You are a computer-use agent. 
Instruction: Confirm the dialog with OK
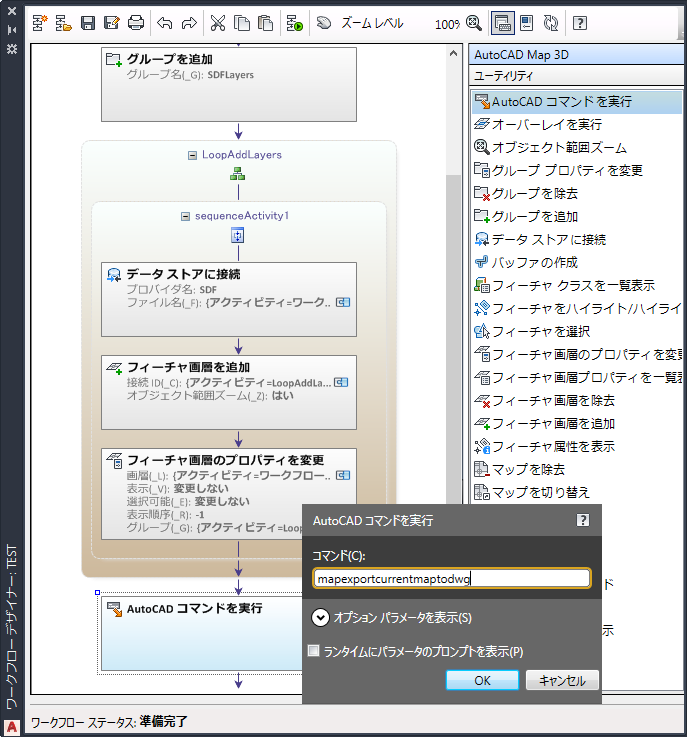483,680
